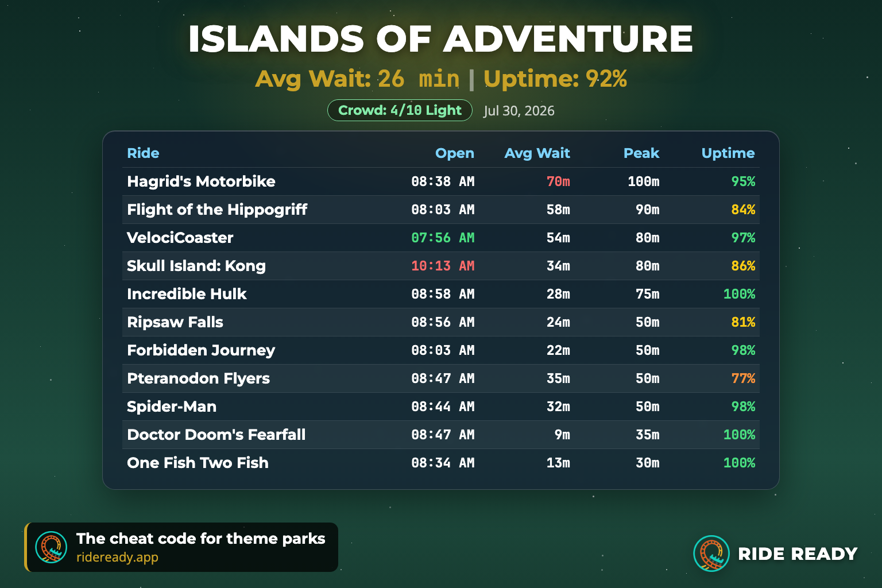
Task: Click the Skull Island: Kong red opening time
Action: [443, 266]
